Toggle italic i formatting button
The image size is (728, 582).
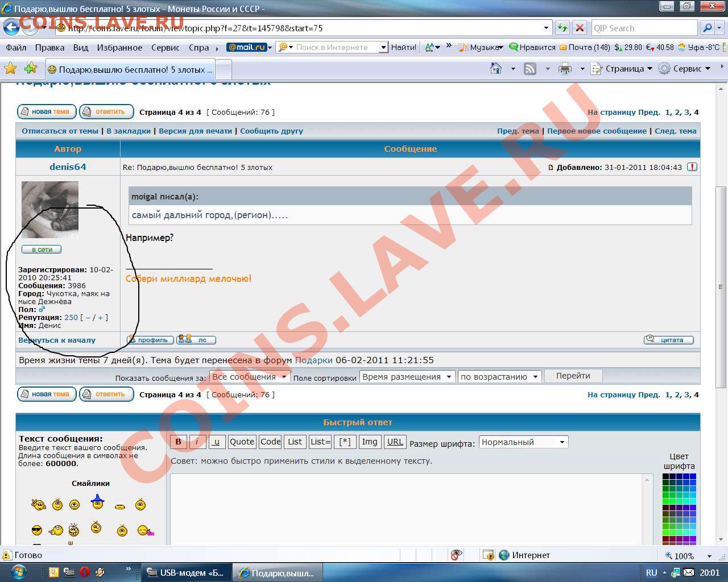tap(197, 442)
